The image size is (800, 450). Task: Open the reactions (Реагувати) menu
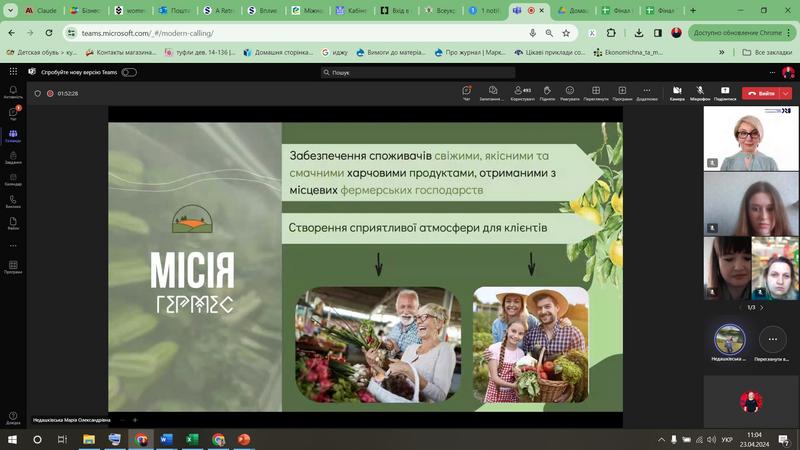570,93
